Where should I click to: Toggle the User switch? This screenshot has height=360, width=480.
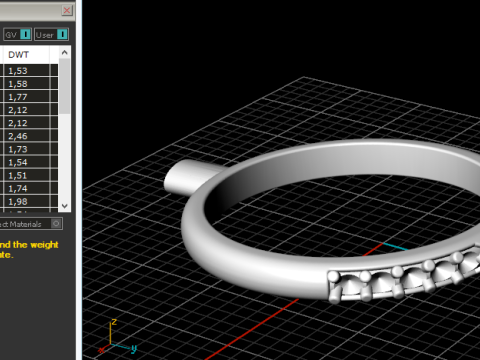tap(52, 34)
